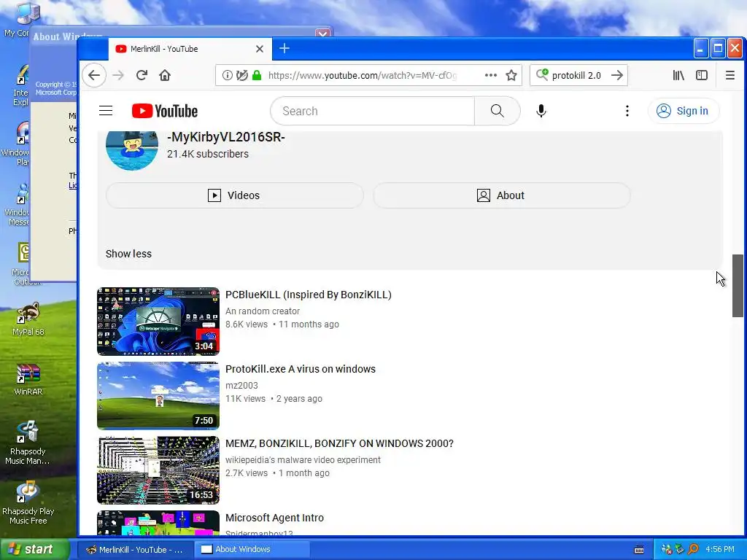This screenshot has width=747, height=560.
Task: Click the 'An random creator' channel name
Action: 263,311
